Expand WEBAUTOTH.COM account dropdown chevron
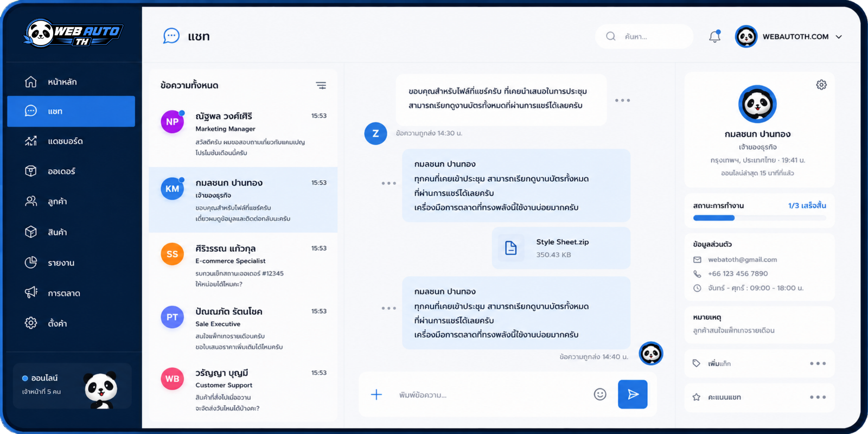This screenshot has height=434, width=868. (x=839, y=37)
